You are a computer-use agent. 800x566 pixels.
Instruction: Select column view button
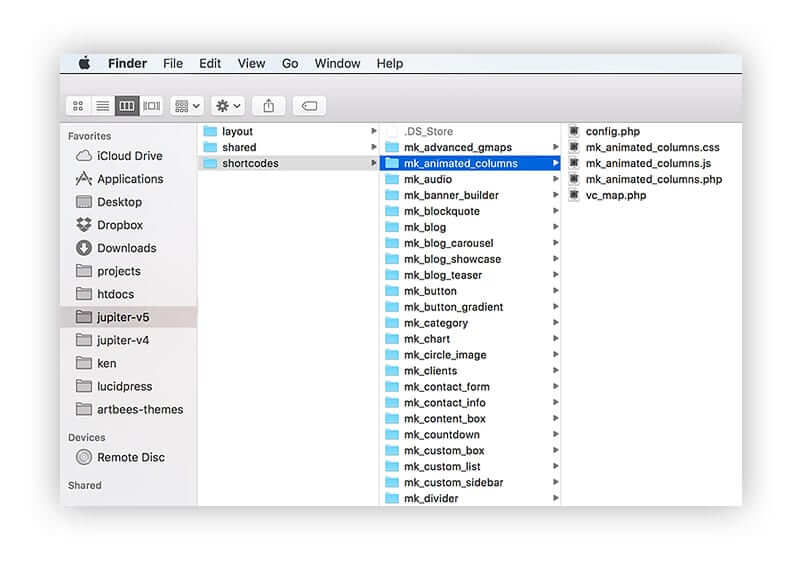point(127,106)
